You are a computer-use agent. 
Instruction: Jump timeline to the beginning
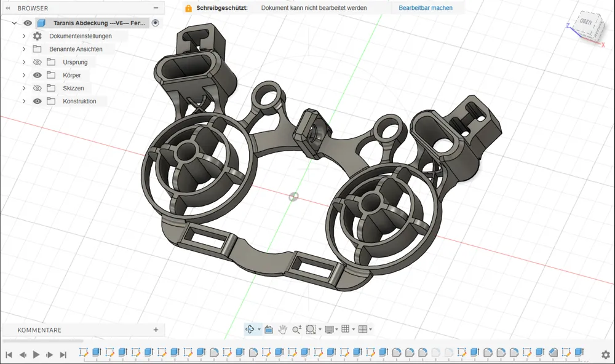point(9,355)
